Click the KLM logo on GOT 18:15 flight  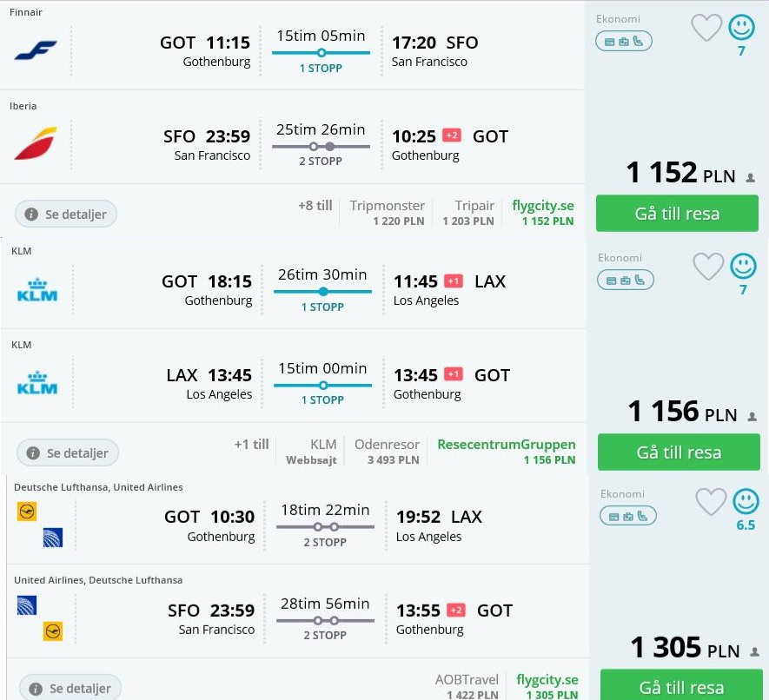(37, 290)
